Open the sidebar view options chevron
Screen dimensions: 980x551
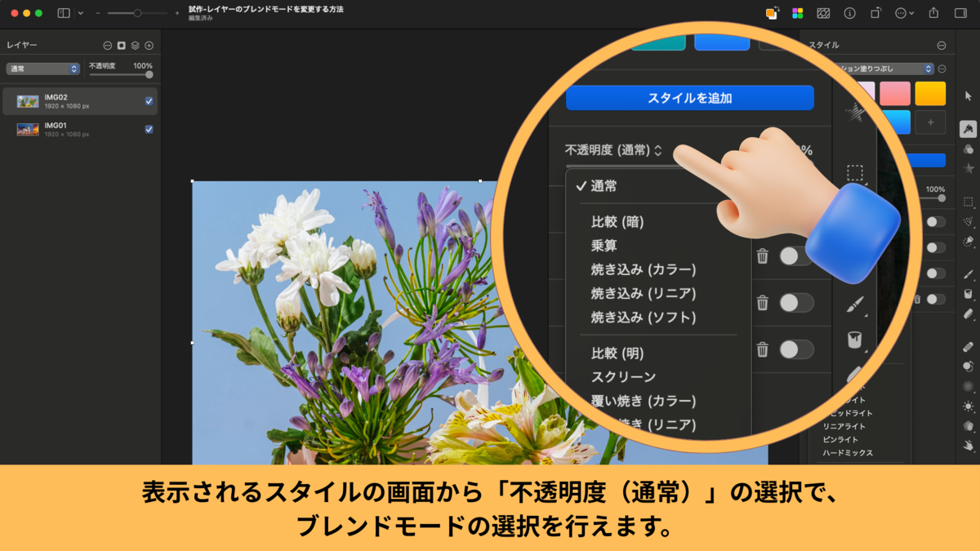(80, 13)
